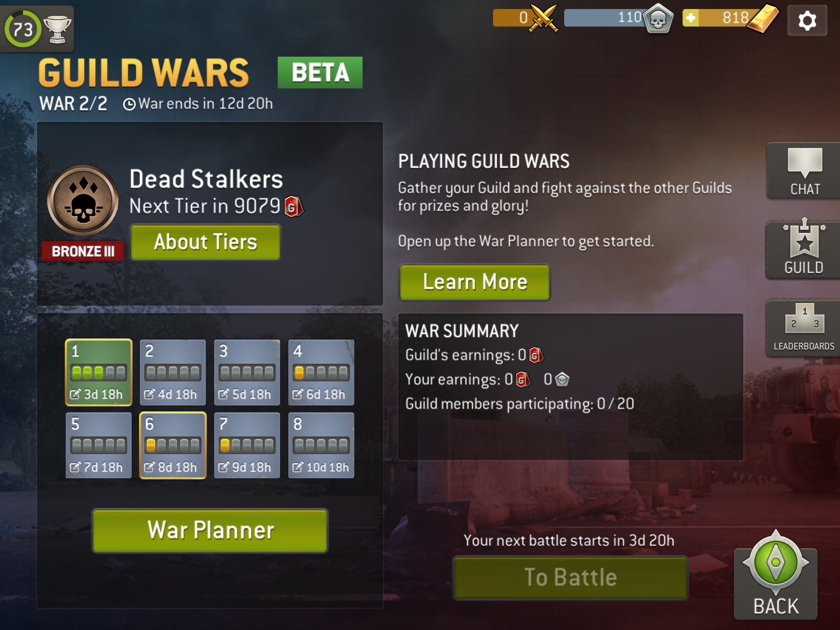840x630 pixels.
Task: Open the Leaderboards podium icon
Action: pyautogui.click(x=804, y=327)
